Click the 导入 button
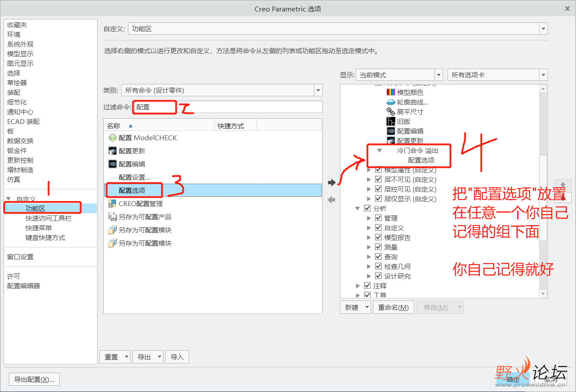Image resolution: width=576 pixels, height=392 pixels. pos(177,357)
